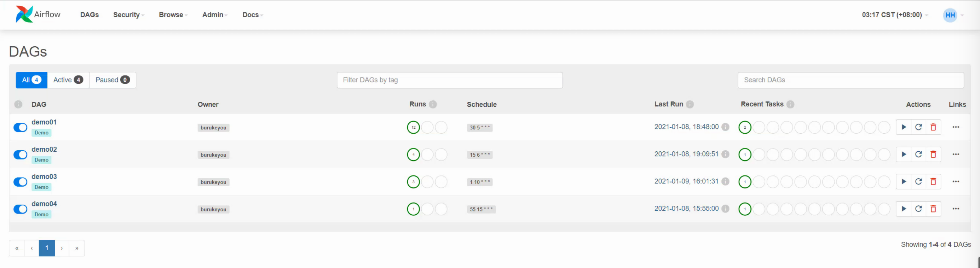Click info icon next to Last Run header
980x268 pixels.
click(x=690, y=104)
